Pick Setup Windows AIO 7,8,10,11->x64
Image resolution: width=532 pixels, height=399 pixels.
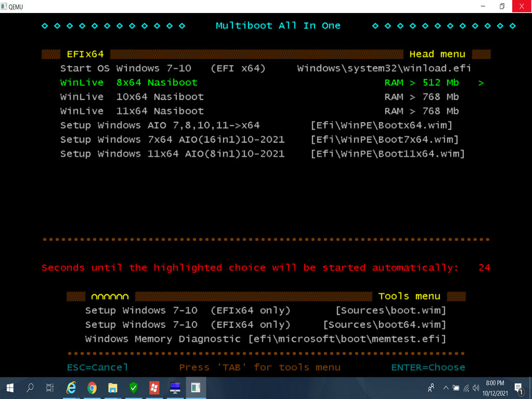(x=256, y=126)
